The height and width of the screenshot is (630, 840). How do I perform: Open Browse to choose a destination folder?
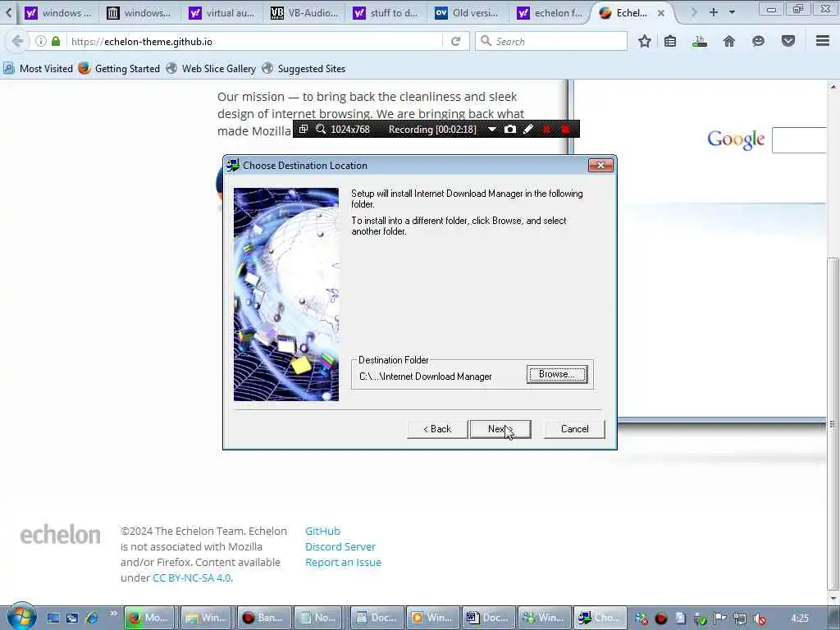[x=557, y=374]
